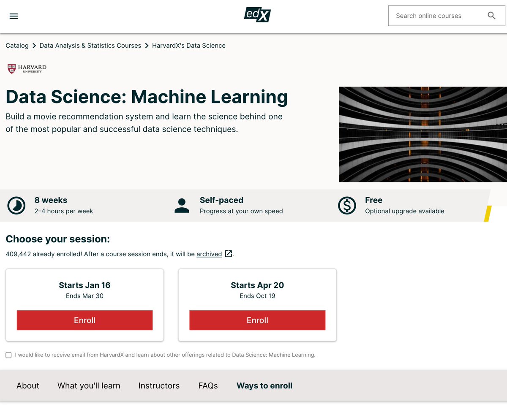Open Data Analysis & Statistics Courses breadcrumb
Image resolution: width=507 pixels, height=420 pixels.
click(90, 46)
